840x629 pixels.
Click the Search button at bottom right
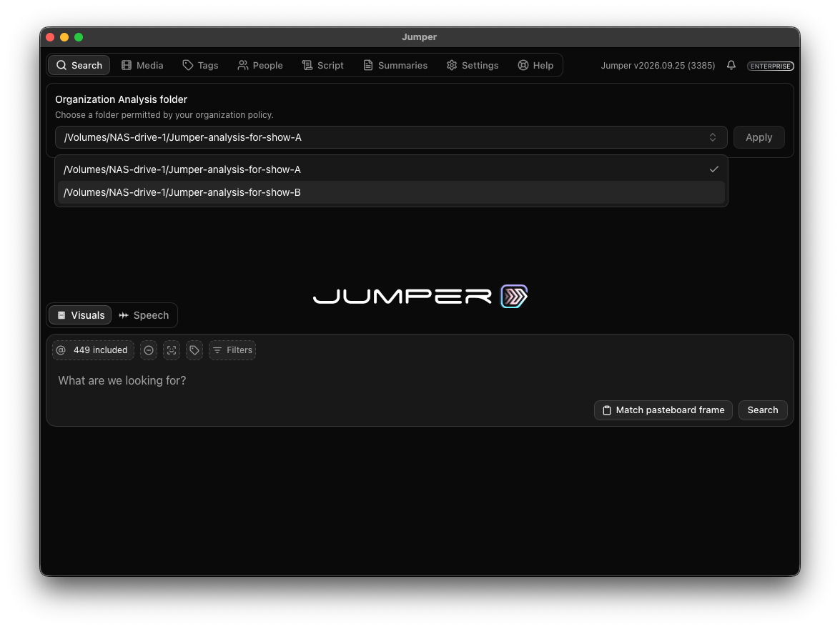[x=763, y=410]
